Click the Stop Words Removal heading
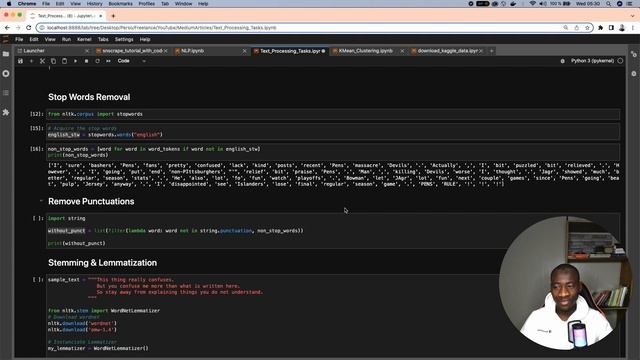The height and width of the screenshot is (360, 640). pyautogui.click(x=89, y=97)
